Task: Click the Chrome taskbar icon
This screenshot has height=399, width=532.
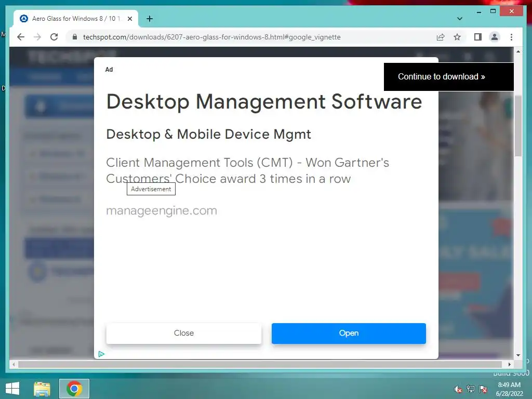Action: tap(74, 389)
